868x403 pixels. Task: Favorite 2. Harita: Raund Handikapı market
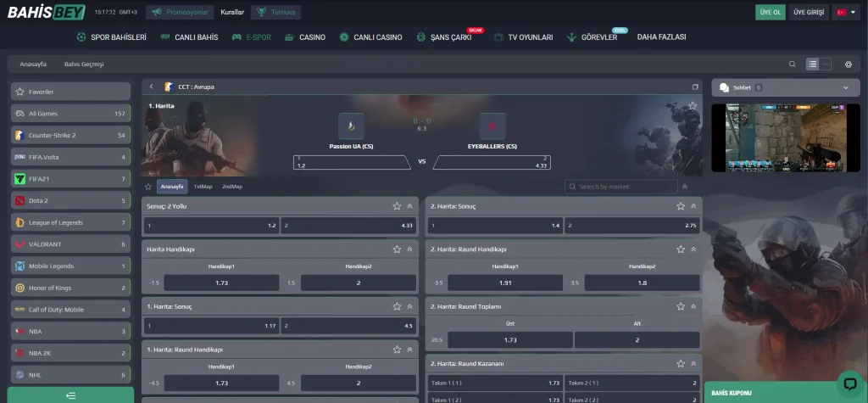click(x=681, y=249)
